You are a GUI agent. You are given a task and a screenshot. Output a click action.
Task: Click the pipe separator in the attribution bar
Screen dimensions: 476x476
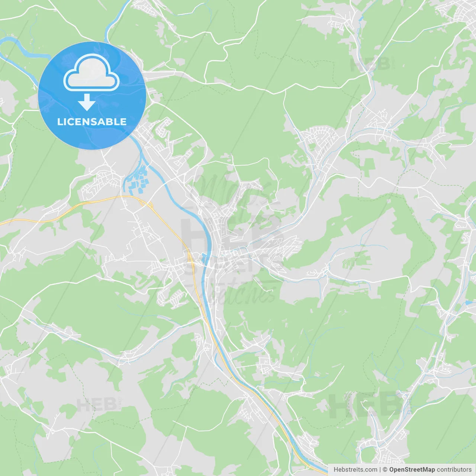click(x=380, y=470)
